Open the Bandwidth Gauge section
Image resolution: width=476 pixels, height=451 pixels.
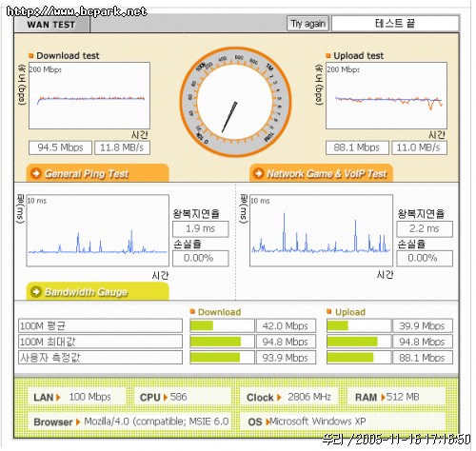pyautogui.click(x=98, y=291)
